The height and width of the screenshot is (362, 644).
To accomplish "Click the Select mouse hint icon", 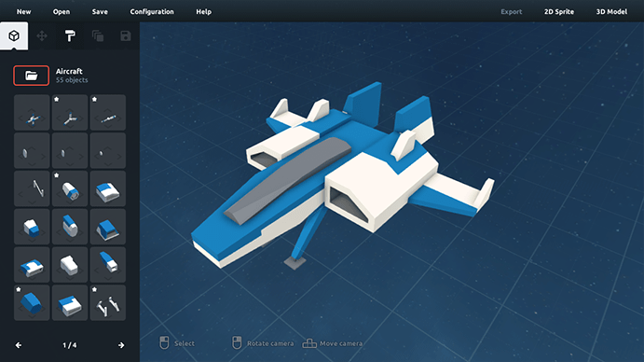I will pos(164,342).
